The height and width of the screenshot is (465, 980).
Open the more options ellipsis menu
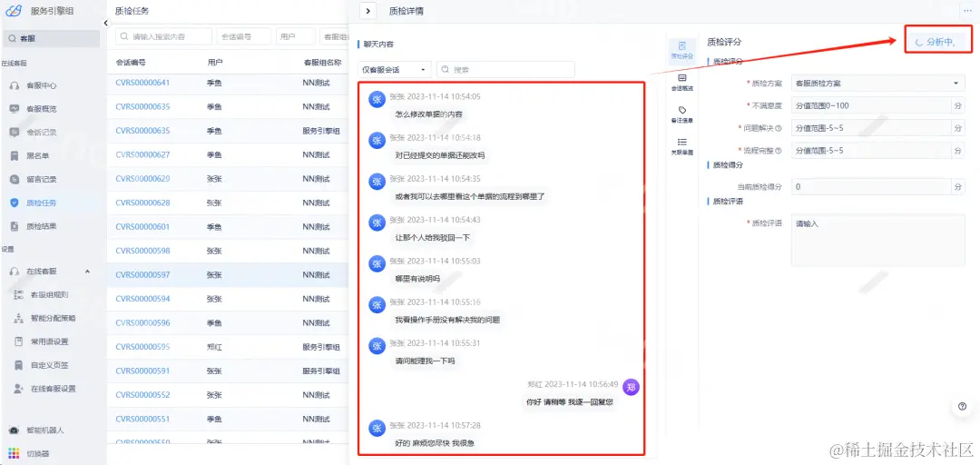pos(967,11)
